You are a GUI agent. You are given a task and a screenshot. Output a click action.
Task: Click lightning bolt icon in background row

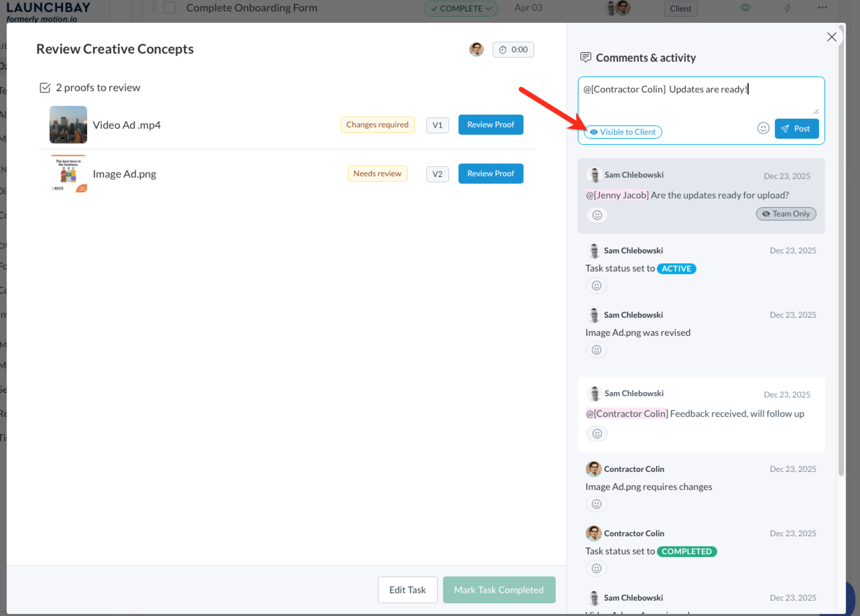point(788,8)
